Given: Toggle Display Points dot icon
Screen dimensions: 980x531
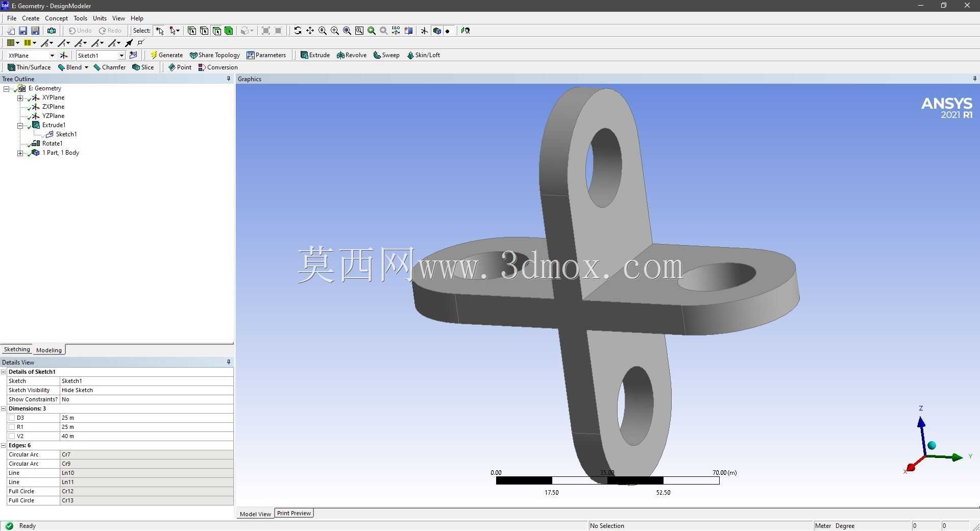Looking at the screenshot, I should tap(448, 31).
